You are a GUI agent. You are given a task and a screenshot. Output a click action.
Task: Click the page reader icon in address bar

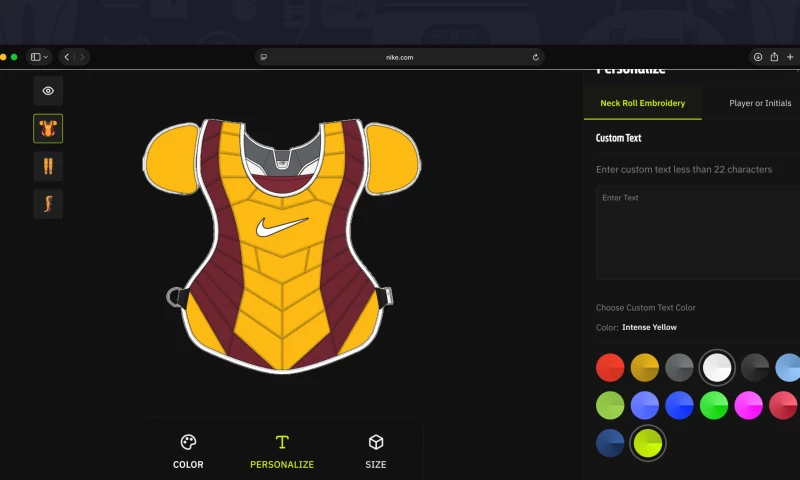point(264,57)
